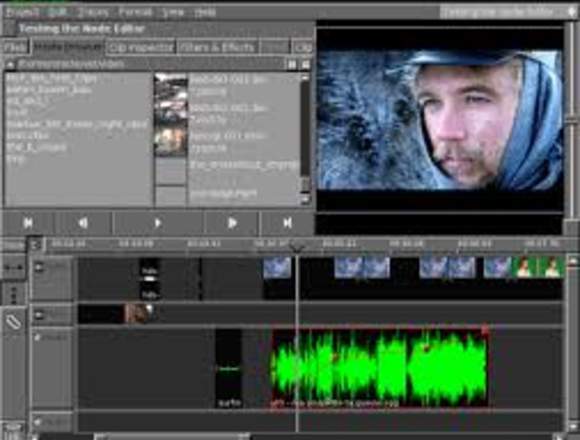
Task: Select the first thumbnail in media browser
Action: click(171, 92)
